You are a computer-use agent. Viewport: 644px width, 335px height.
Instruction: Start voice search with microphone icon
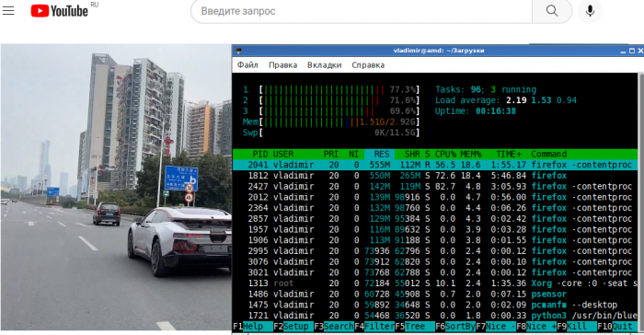click(591, 11)
